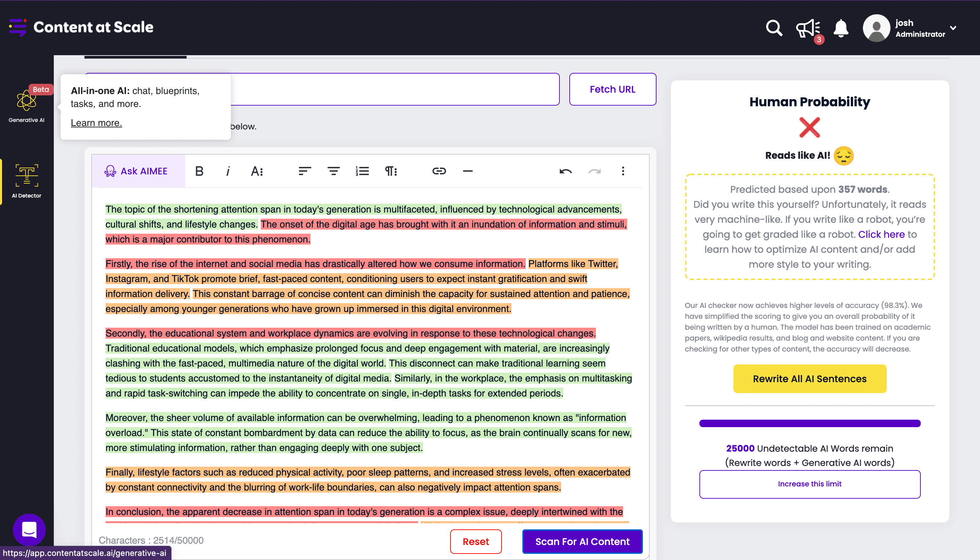
Task: Click the insert link icon
Action: 439,171
